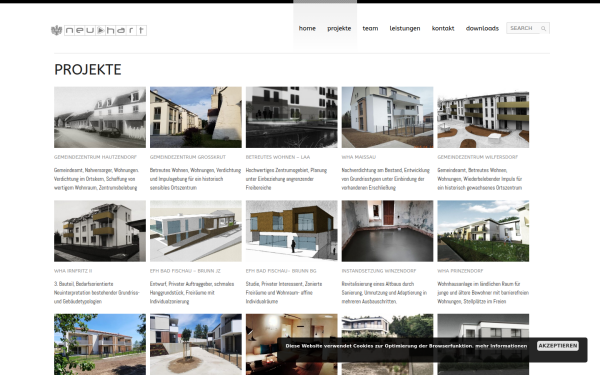The image size is (600, 375).
Task: Click the BETREUTES WOHNEN – LAA title link
Action: [278, 157]
